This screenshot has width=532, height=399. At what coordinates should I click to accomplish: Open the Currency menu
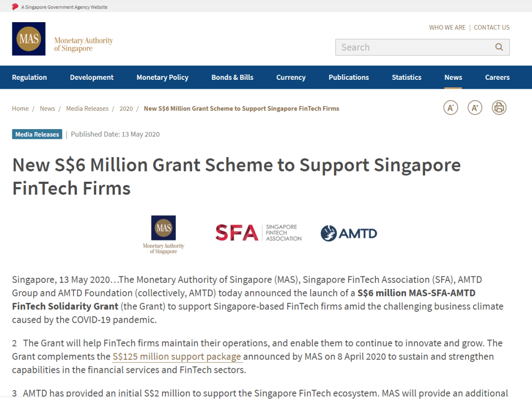click(x=291, y=77)
